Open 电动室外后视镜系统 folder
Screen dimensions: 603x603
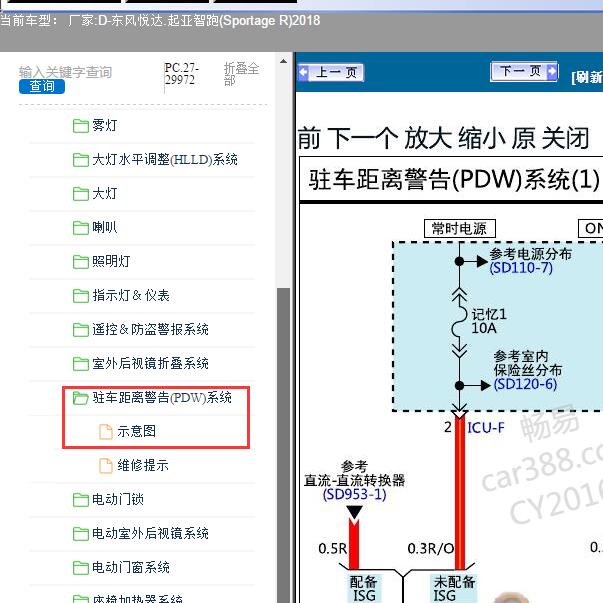point(150,533)
